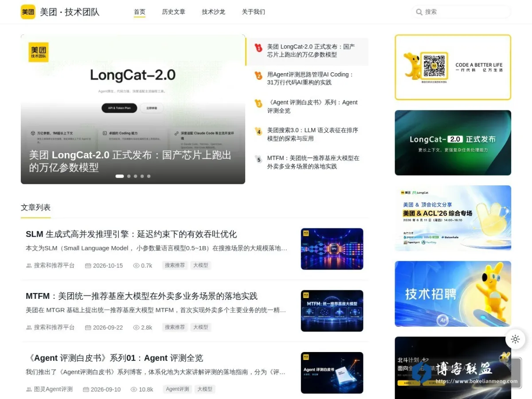Open article SLM 生成式高并发推理引擎
Image resolution: width=532 pixels, height=399 pixels.
(131, 234)
